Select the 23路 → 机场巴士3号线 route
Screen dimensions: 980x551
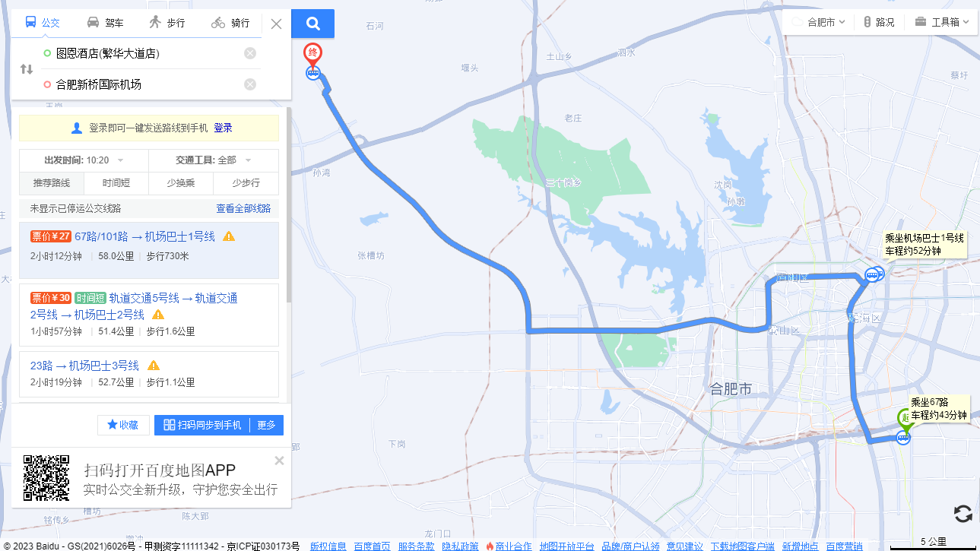click(149, 374)
